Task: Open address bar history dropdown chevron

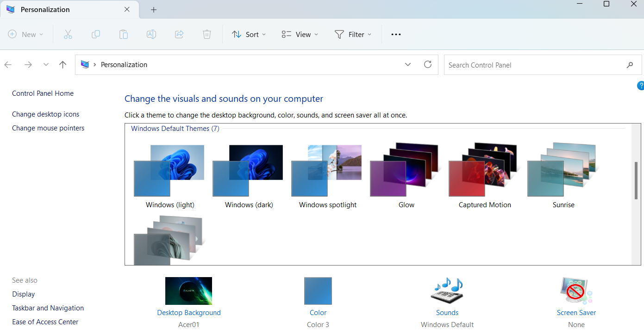Action: 408,65
